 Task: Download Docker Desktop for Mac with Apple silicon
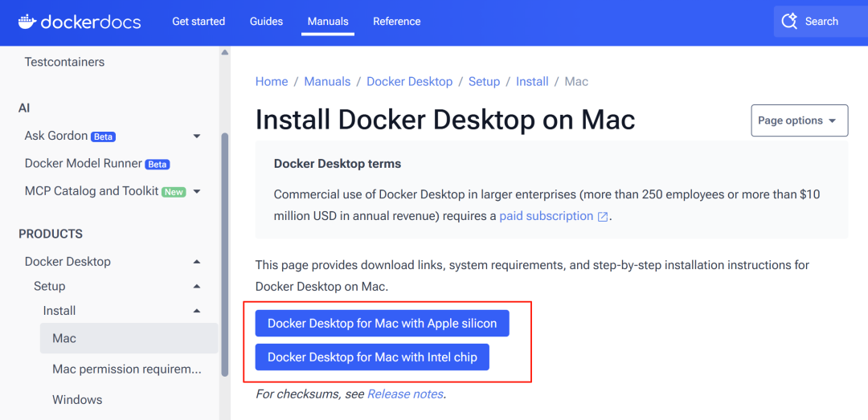pos(382,323)
